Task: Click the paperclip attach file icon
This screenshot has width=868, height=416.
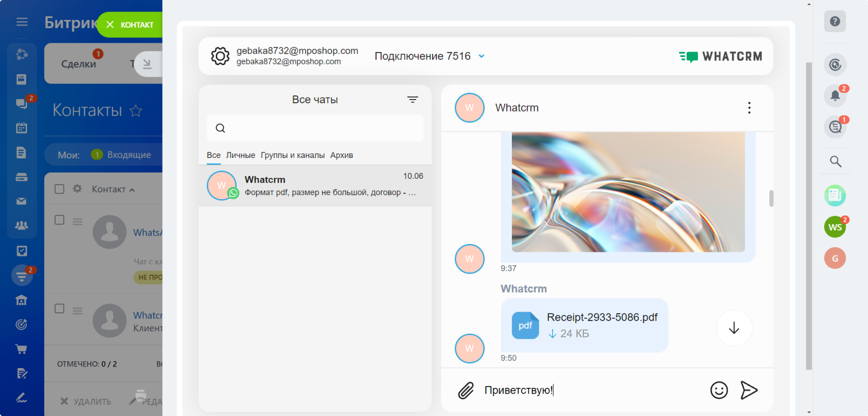Action: click(466, 390)
